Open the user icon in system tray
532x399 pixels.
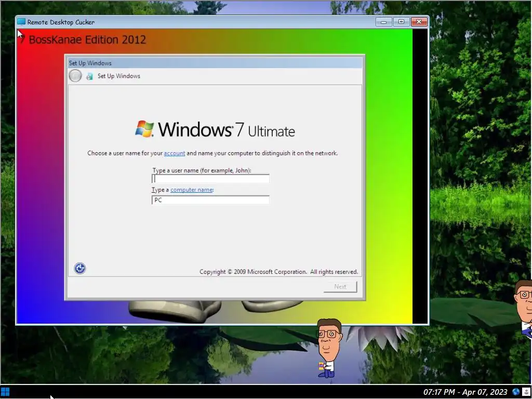[x=526, y=392]
